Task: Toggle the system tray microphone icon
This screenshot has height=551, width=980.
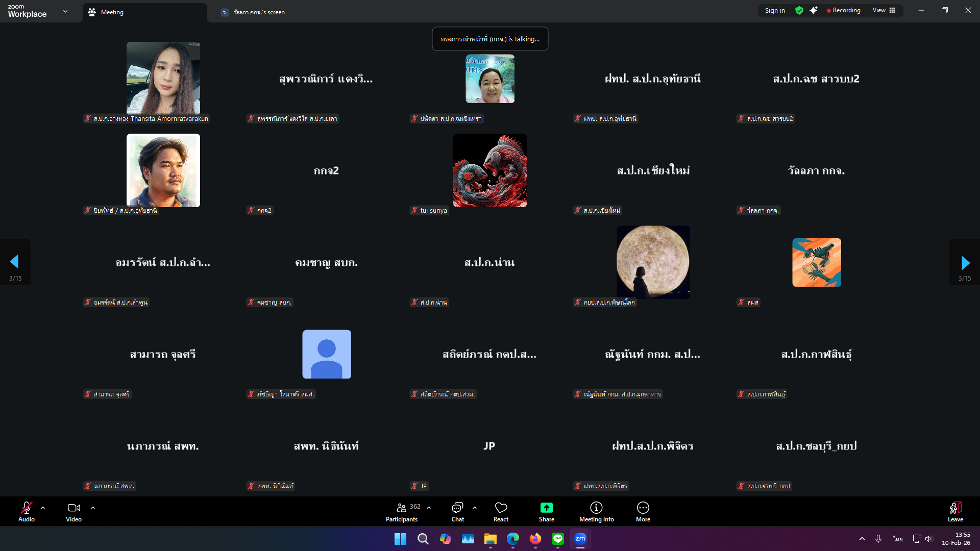Action: [x=878, y=539]
